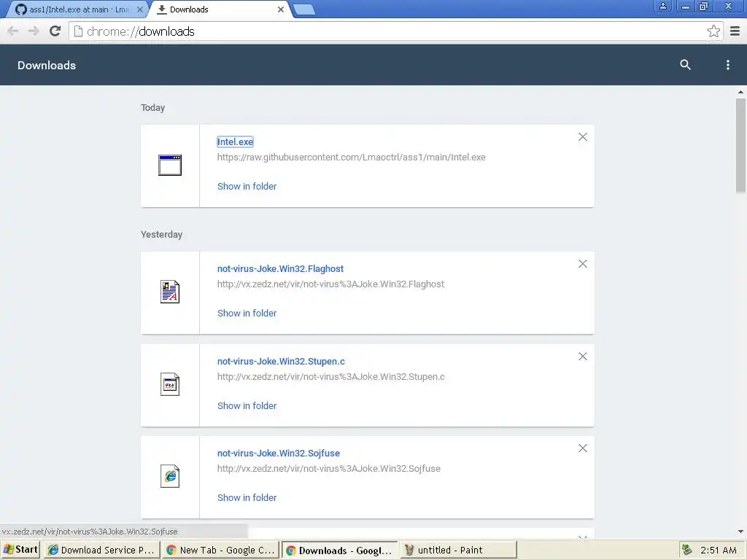
Task: Open the Windows Start menu
Action: (x=20, y=550)
